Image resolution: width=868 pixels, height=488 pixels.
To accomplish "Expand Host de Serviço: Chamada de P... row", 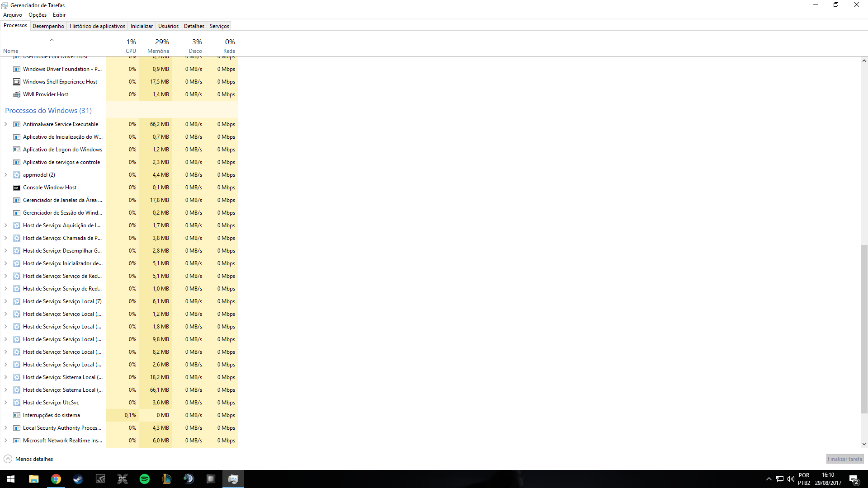I will (5, 238).
